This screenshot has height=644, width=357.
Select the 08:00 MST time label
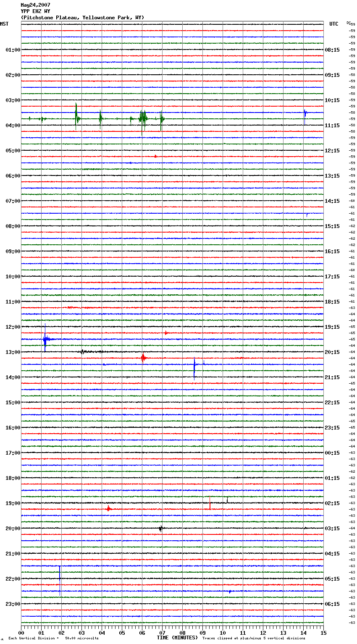click(13, 226)
